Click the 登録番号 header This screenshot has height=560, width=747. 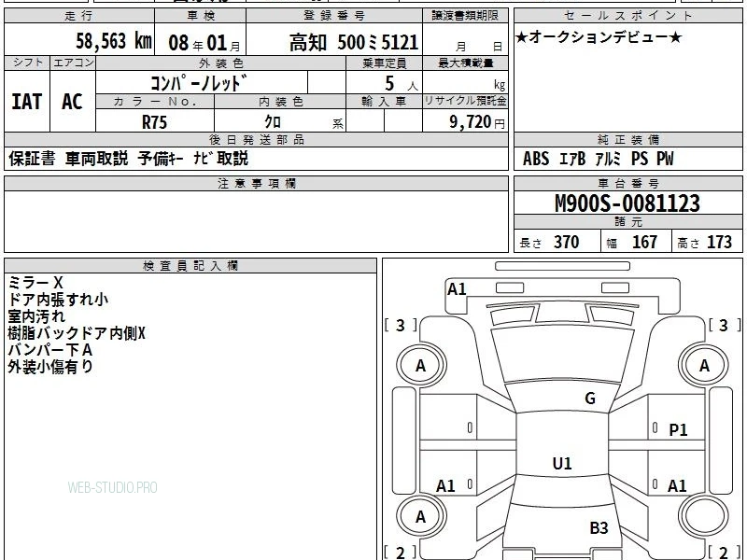click(334, 16)
